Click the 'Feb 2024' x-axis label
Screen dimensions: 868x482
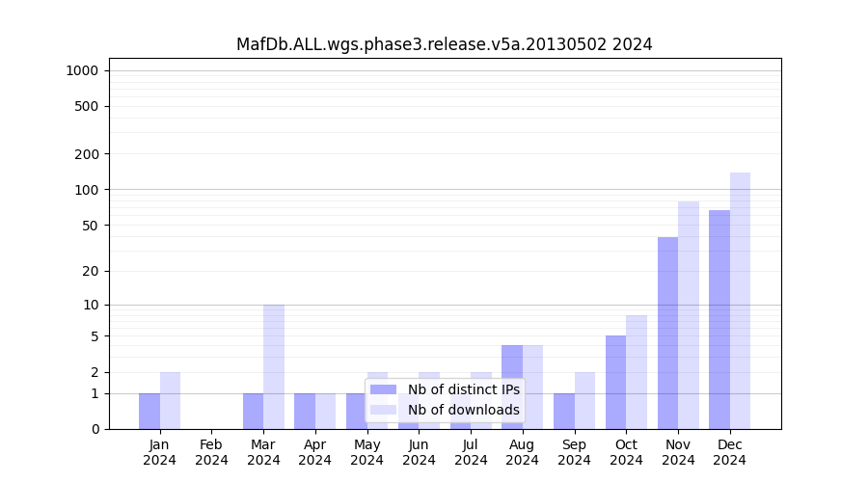click(x=211, y=452)
